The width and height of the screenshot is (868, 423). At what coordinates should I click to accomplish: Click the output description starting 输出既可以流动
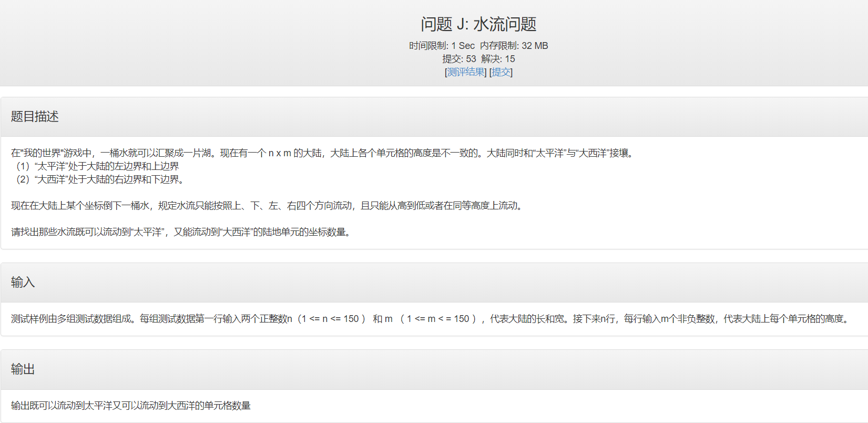coord(131,406)
